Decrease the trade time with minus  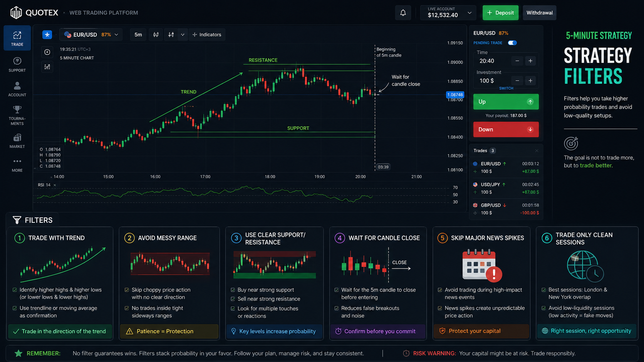coord(517,61)
